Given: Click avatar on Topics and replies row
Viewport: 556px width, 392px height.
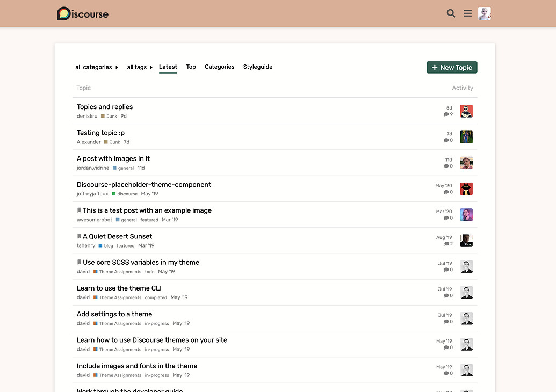Looking at the screenshot, I should pyautogui.click(x=466, y=111).
